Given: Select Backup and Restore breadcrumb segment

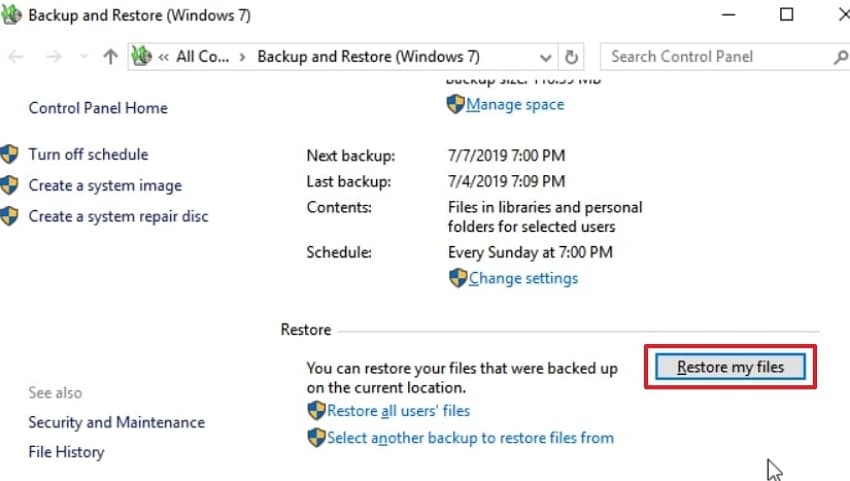Looking at the screenshot, I should [368, 57].
